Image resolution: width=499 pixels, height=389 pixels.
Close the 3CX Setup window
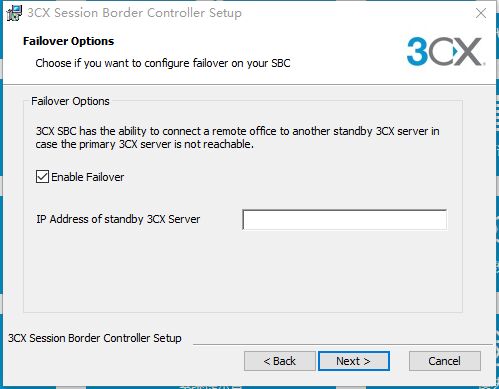pyautogui.click(x=481, y=13)
